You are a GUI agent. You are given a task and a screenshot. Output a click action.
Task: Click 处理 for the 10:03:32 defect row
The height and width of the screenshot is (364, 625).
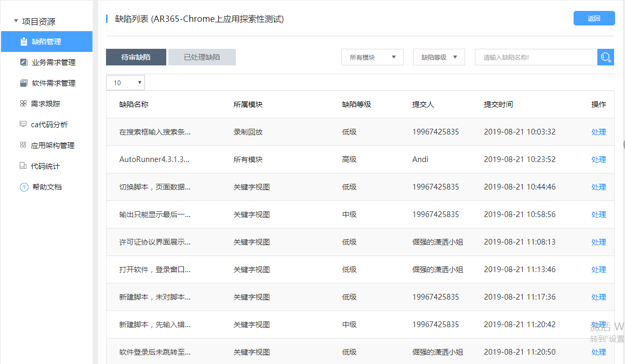pos(599,132)
